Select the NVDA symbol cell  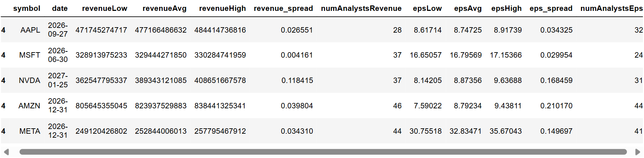point(30,80)
